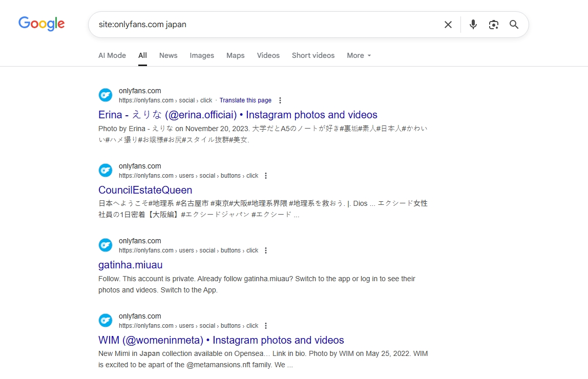Click onlyfans favicon beside Erina result
The height and width of the screenshot is (379, 588).
pos(106,95)
